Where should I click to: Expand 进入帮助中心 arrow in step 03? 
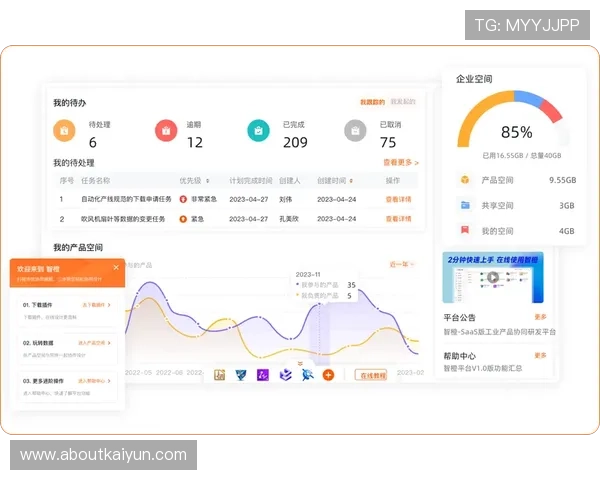point(109,381)
